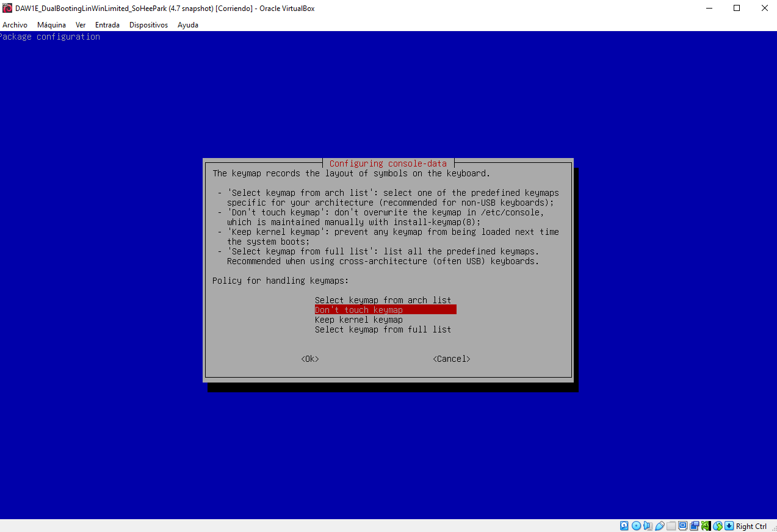Click the gray shared folders status icon

click(671, 526)
